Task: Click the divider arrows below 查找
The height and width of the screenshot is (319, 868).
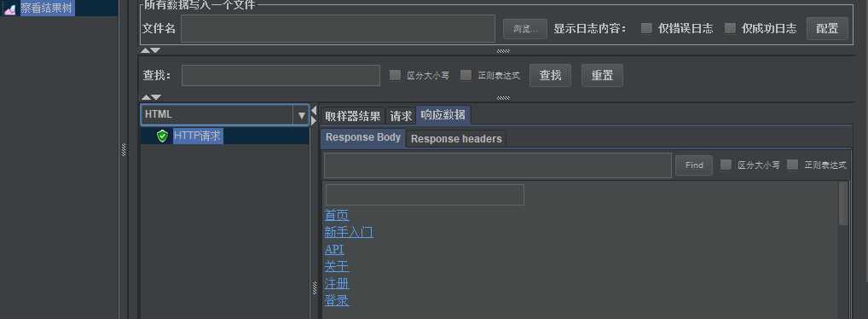Action: coord(150,97)
